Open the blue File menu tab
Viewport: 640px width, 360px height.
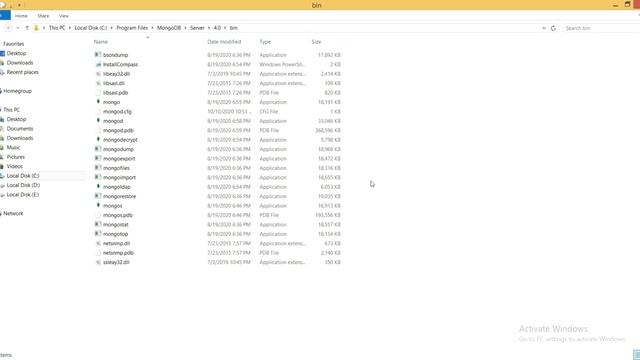5,16
